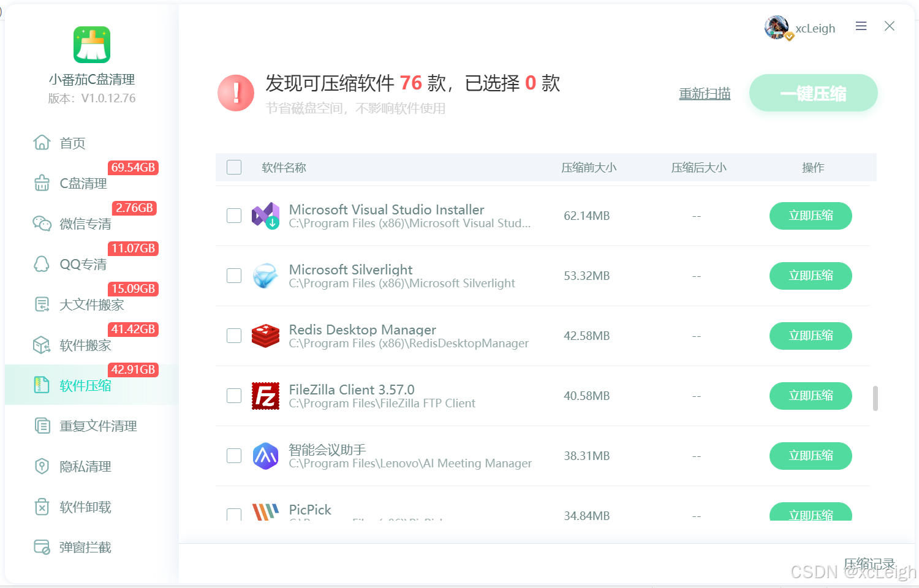Open the 弹窗拦截 sidebar item
The height and width of the screenshot is (588, 919).
point(92,547)
